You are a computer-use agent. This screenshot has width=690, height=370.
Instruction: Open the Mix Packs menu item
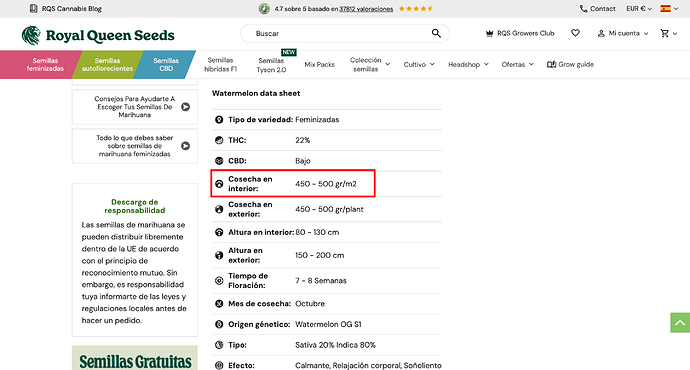click(319, 65)
